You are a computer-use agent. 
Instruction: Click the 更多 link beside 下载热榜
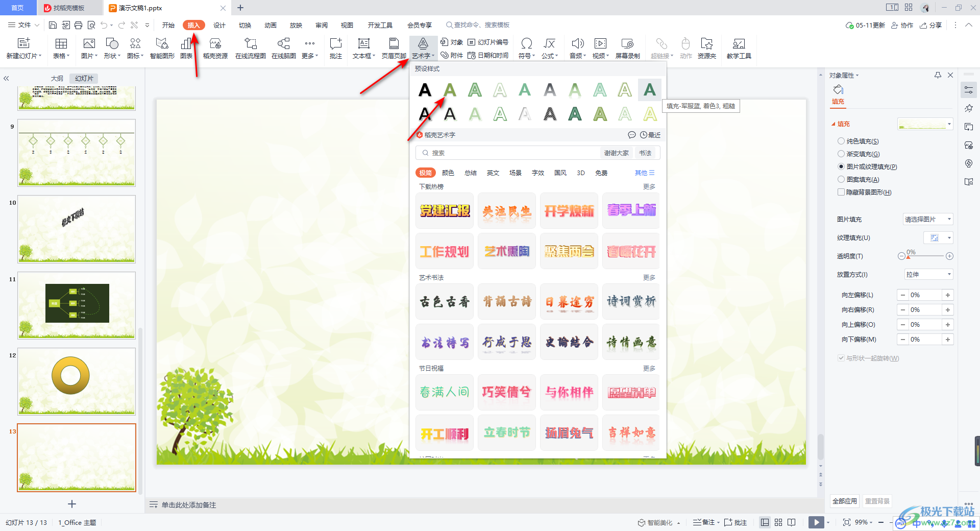pyautogui.click(x=649, y=186)
